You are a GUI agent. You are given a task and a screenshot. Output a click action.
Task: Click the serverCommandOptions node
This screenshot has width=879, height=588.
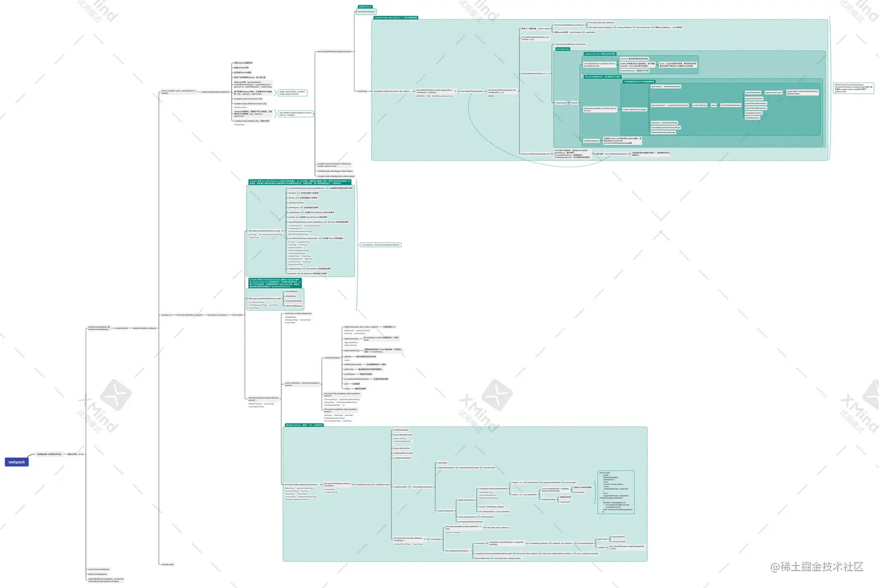(x=99, y=569)
